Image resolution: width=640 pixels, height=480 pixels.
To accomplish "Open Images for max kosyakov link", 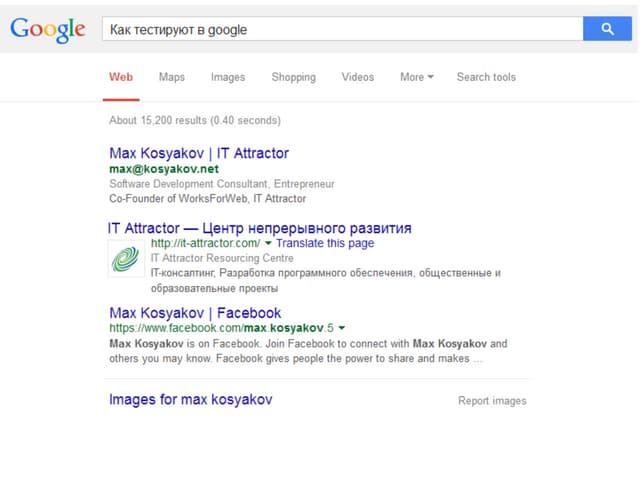I will pyautogui.click(x=191, y=400).
